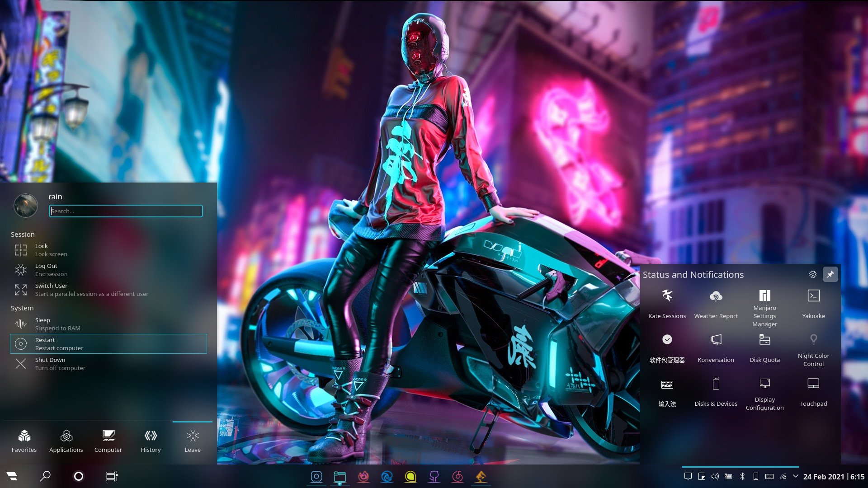This screenshot has width=868, height=488.
Task: Toggle the pin button on Status and Notifications
Action: [830, 274]
